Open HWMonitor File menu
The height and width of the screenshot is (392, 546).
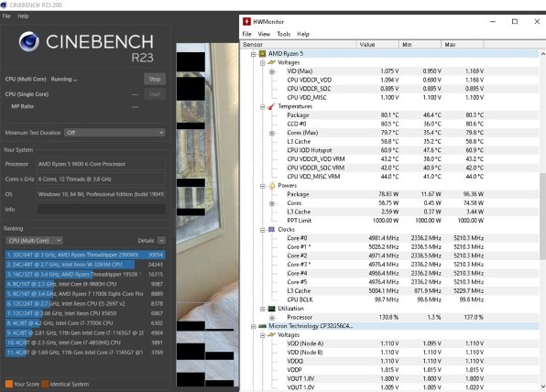246,34
